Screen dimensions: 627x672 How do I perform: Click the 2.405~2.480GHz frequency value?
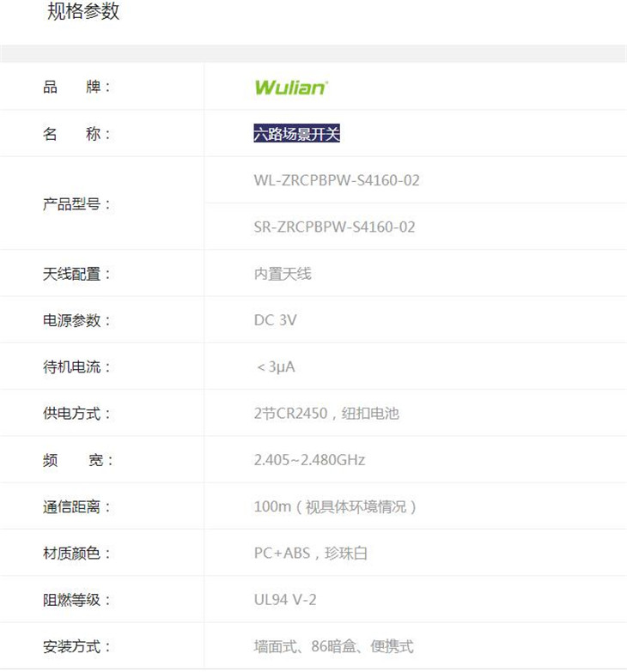tap(309, 460)
